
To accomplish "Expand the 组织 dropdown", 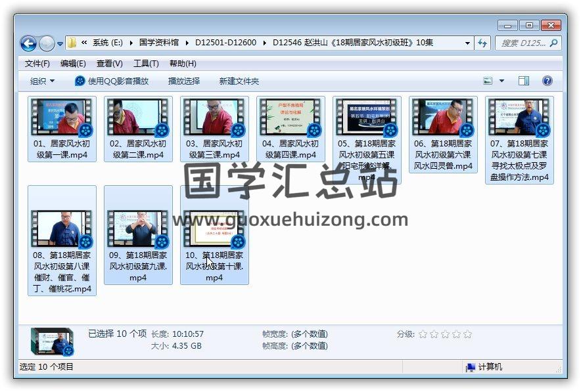I will click(42, 81).
